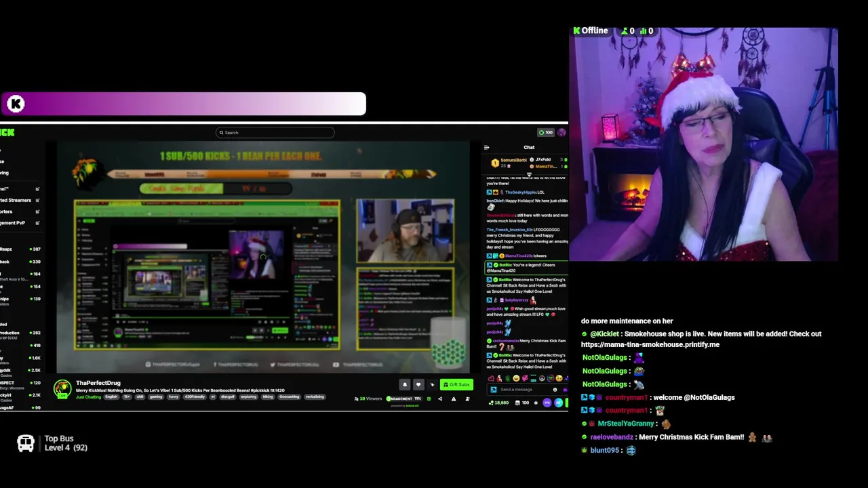Click MrStealYaGranny name in overlay chat
This screenshot has width=868, height=488.
click(x=626, y=424)
